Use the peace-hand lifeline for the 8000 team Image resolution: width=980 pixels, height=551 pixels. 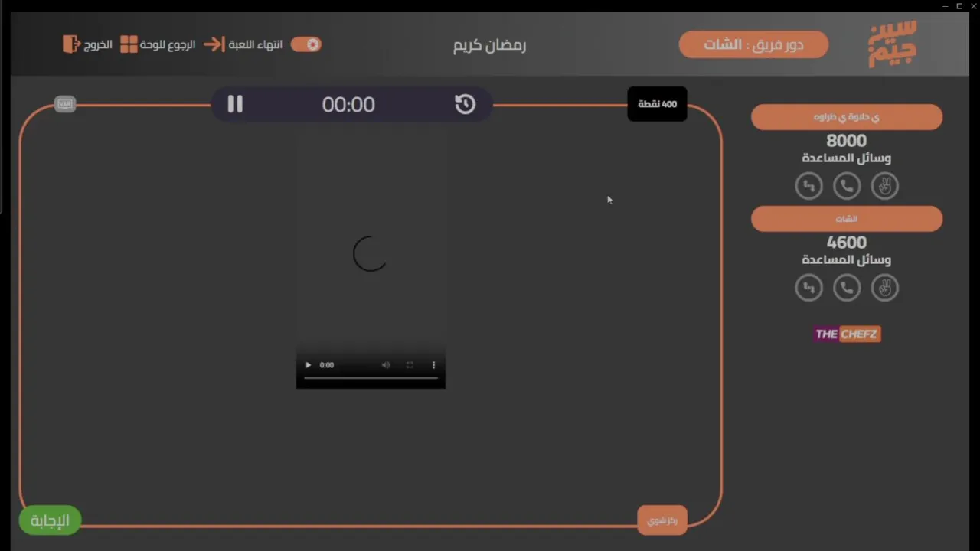pos(885,186)
